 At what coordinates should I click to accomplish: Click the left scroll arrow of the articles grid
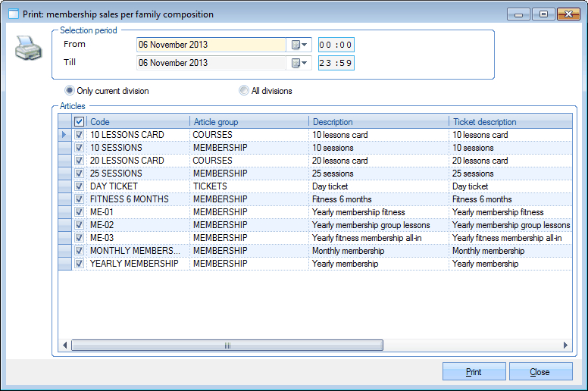click(65, 346)
